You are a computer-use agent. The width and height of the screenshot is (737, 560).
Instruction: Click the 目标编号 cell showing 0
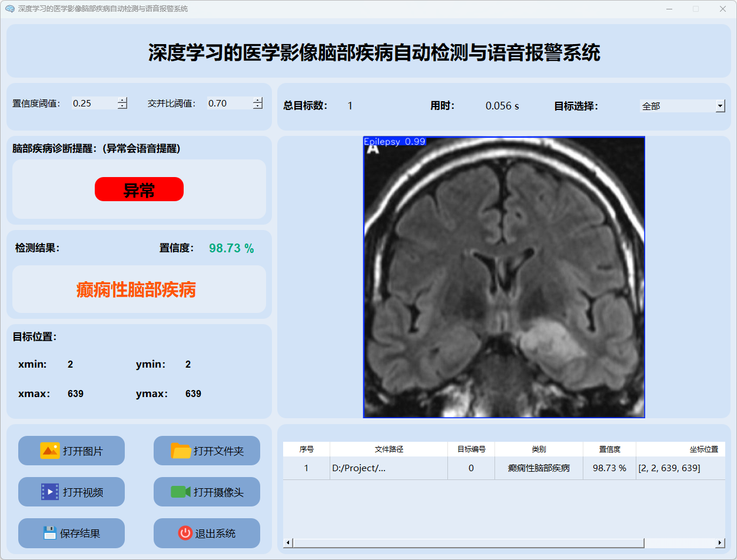pyautogui.click(x=471, y=468)
